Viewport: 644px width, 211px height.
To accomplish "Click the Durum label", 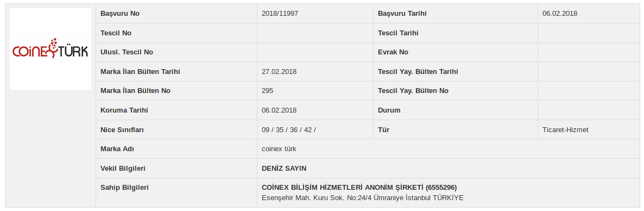I will [x=389, y=110].
